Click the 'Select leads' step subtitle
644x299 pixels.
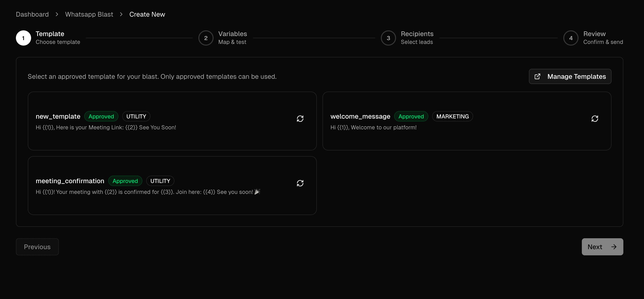coord(417,42)
